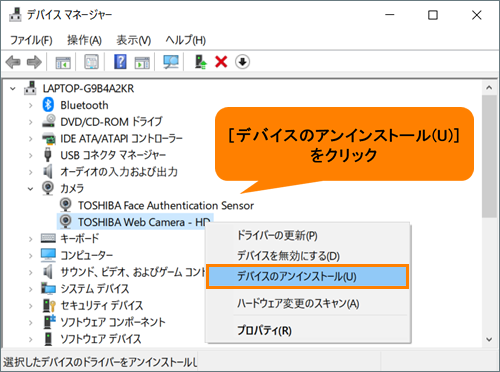Select the ソフトウェア デバイス row
Screen dimensions: 500x372
pyautogui.click(x=101, y=339)
